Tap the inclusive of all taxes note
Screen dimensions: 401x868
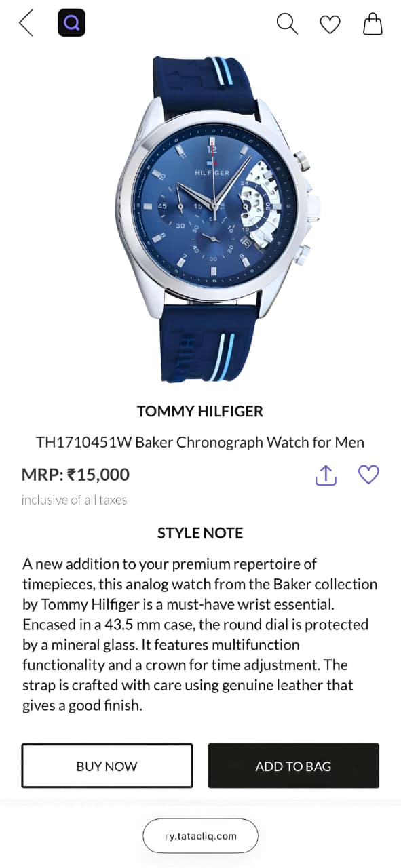pos(74,500)
